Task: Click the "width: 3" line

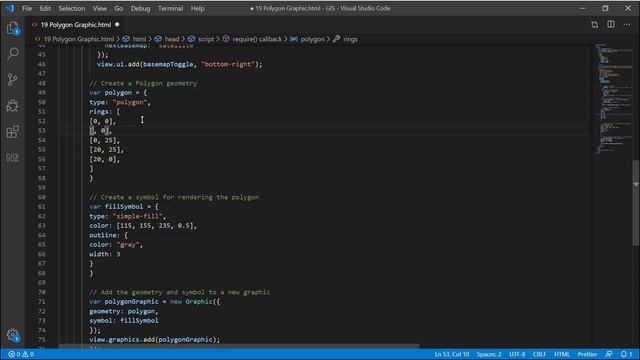Action: click(x=105, y=254)
